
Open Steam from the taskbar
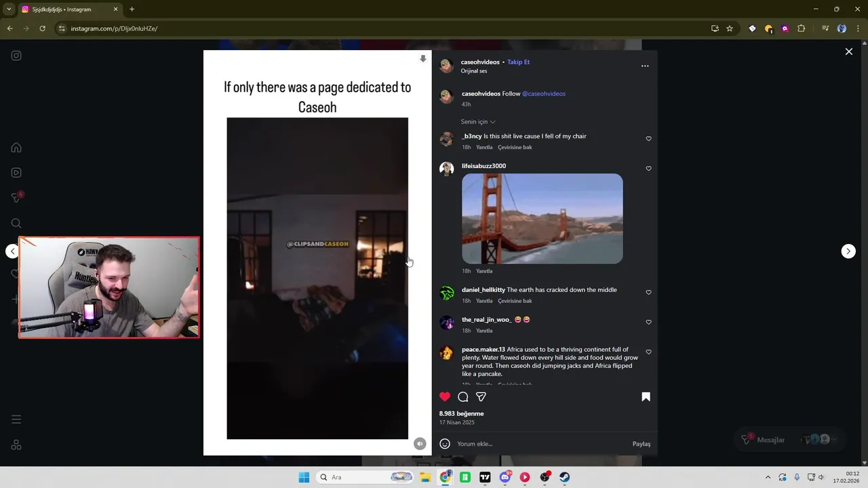pyautogui.click(x=564, y=477)
